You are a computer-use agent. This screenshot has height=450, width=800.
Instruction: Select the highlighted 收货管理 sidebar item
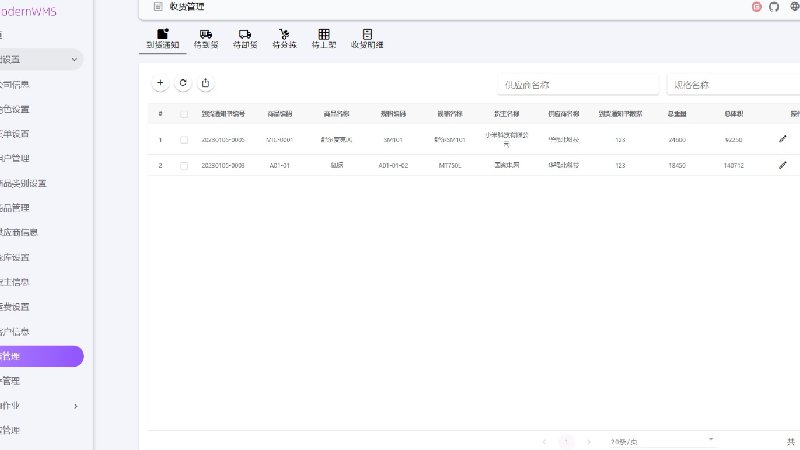coord(41,356)
